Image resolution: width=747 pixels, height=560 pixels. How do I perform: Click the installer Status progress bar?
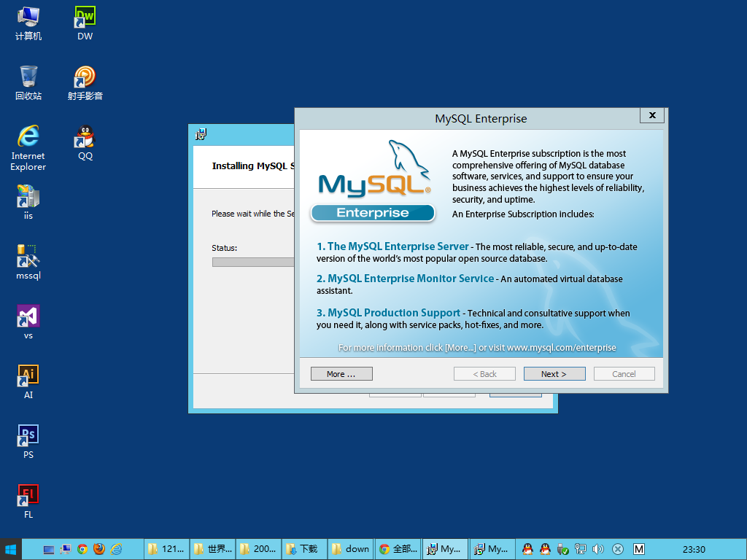(253, 262)
